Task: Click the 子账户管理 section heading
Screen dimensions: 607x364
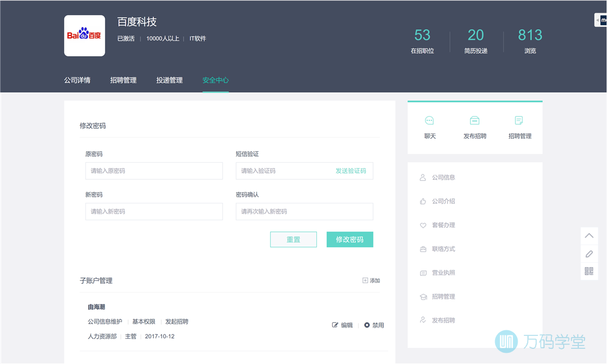Action: click(96, 280)
